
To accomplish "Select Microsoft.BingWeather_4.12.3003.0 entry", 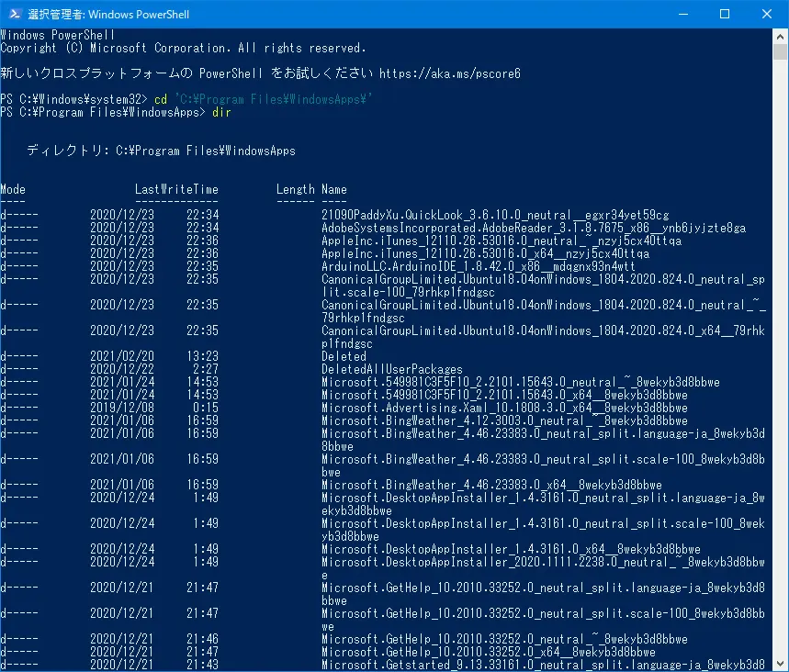I will [504, 420].
